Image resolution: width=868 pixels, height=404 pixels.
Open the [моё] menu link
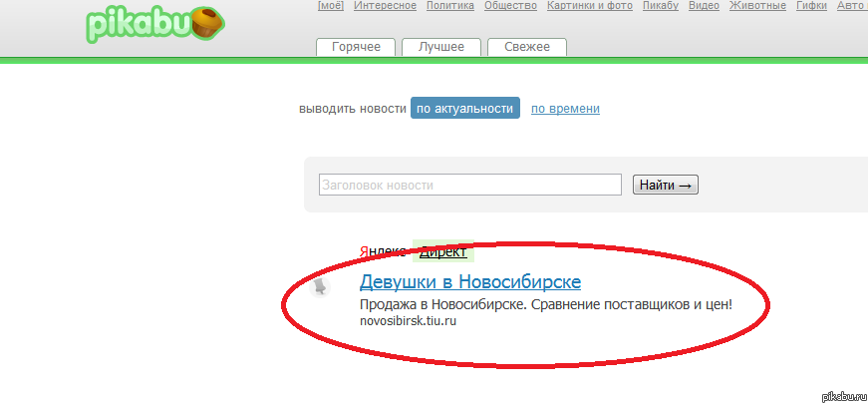pos(331,6)
